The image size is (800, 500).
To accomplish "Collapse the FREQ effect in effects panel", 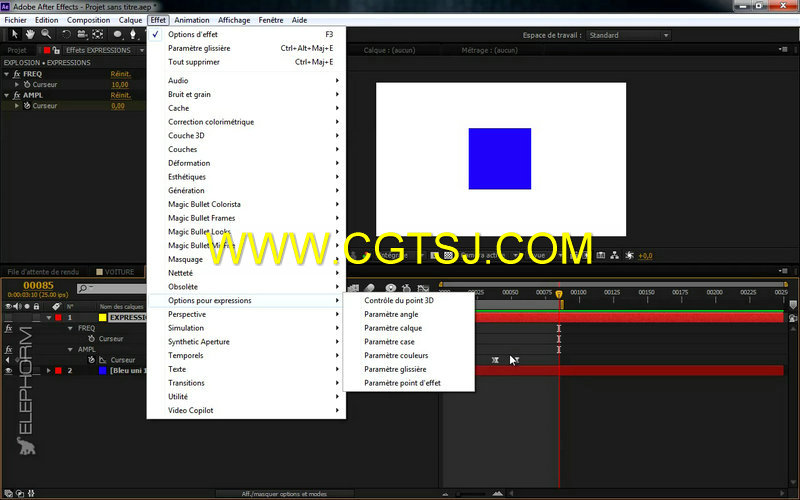I will click(6, 74).
